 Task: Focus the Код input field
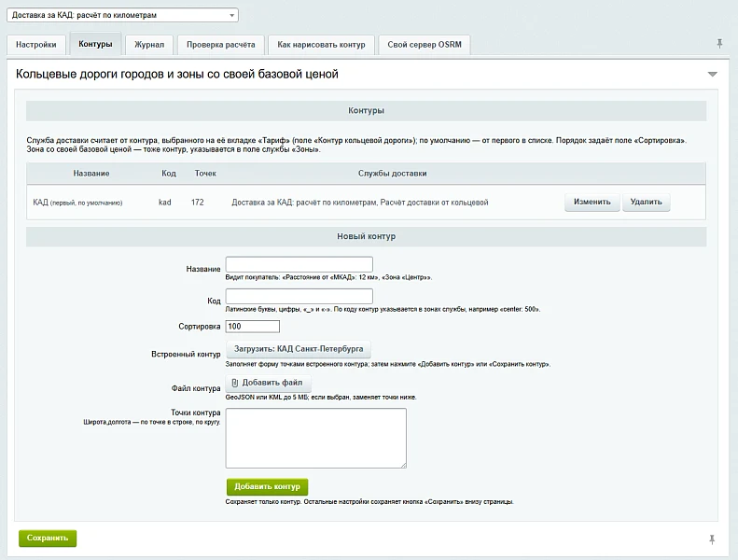tap(299, 296)
